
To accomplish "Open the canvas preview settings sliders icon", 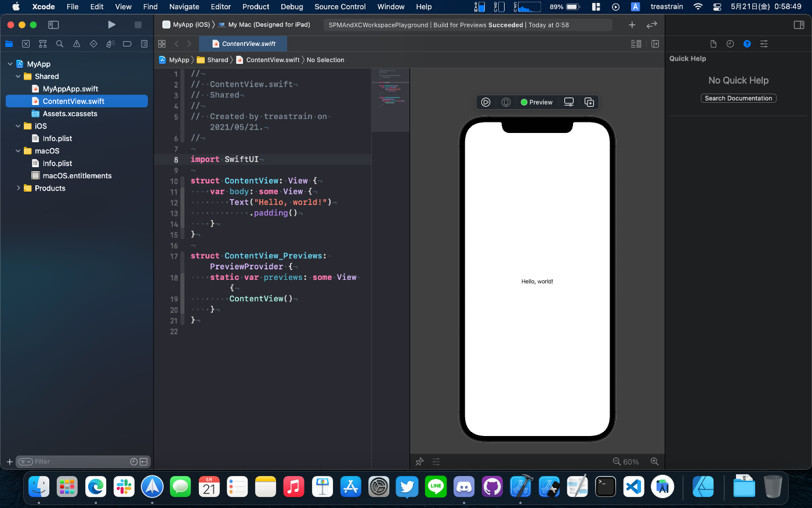I will point(436,462).
